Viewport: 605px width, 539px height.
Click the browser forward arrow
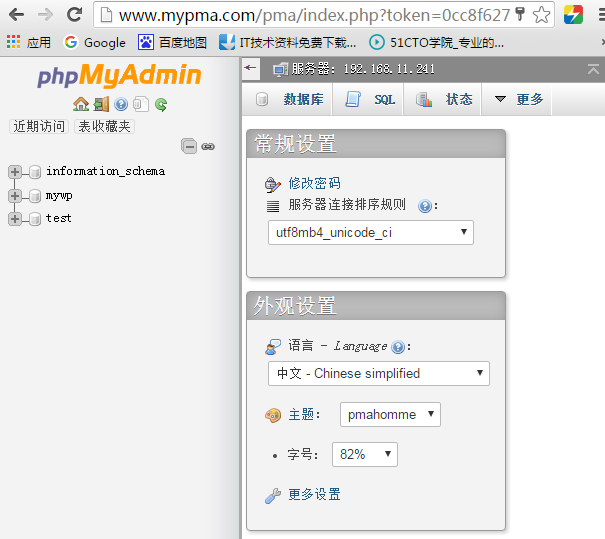[x=46, y=15]
